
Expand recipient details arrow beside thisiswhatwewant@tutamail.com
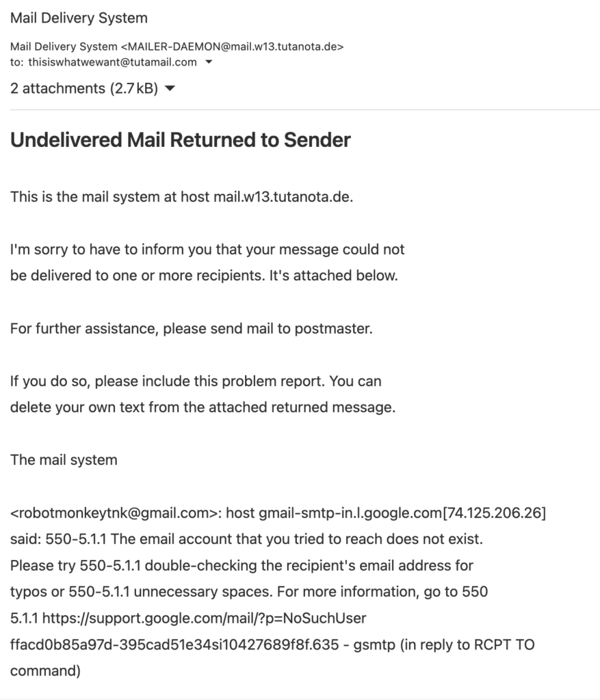[209, 62]
